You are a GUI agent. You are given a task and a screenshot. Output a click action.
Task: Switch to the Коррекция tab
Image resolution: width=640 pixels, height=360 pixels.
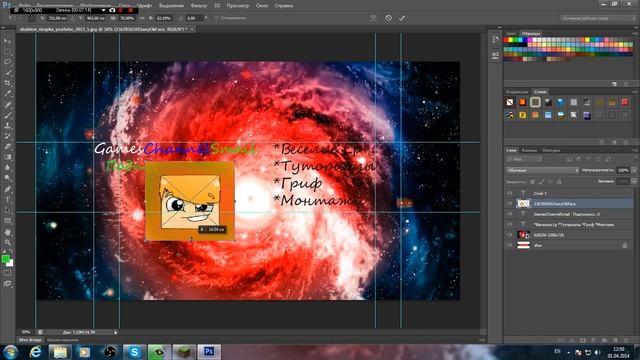click(x=517, y=92)
